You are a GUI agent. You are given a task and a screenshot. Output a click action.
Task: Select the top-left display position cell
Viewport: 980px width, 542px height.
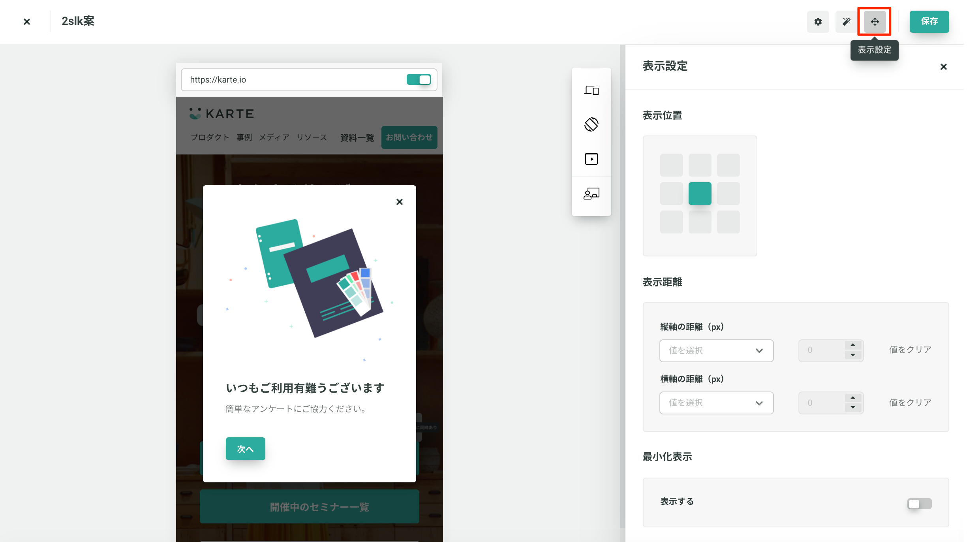671,165
